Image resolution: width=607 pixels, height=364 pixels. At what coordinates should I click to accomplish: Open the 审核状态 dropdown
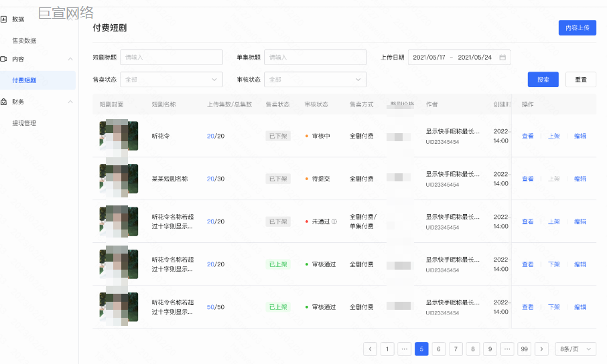316,80
